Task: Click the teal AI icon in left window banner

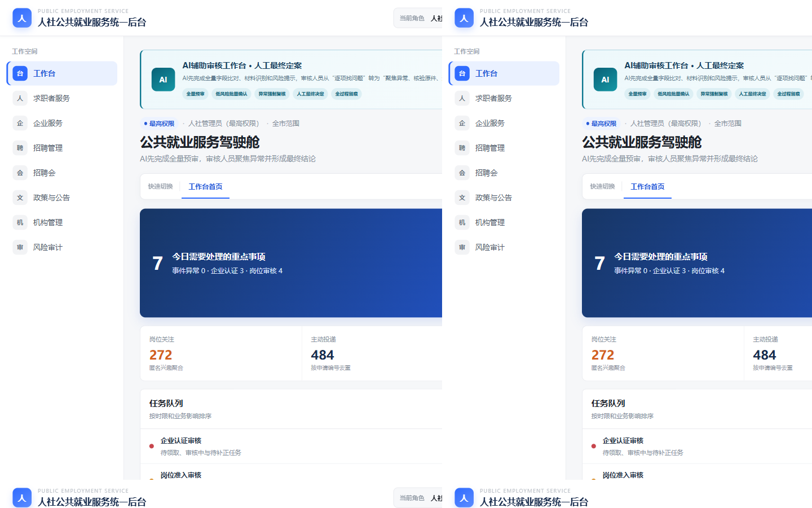Action: click(163, 80)
